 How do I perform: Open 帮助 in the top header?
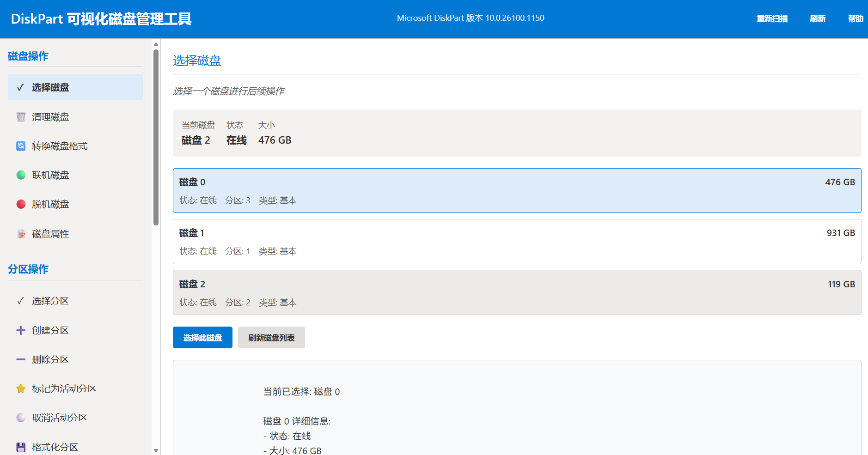pyautogui.click(x=856, y=18)
